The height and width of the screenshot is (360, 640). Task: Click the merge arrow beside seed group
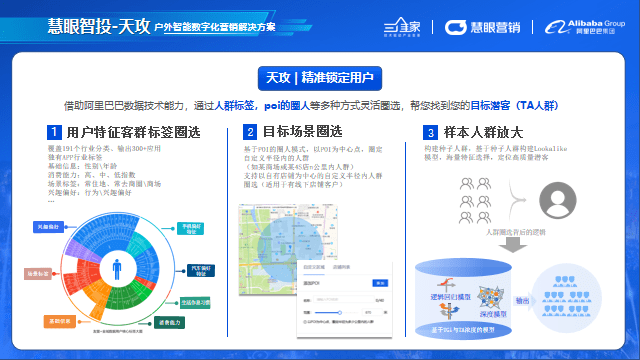[x=517, y=200]
